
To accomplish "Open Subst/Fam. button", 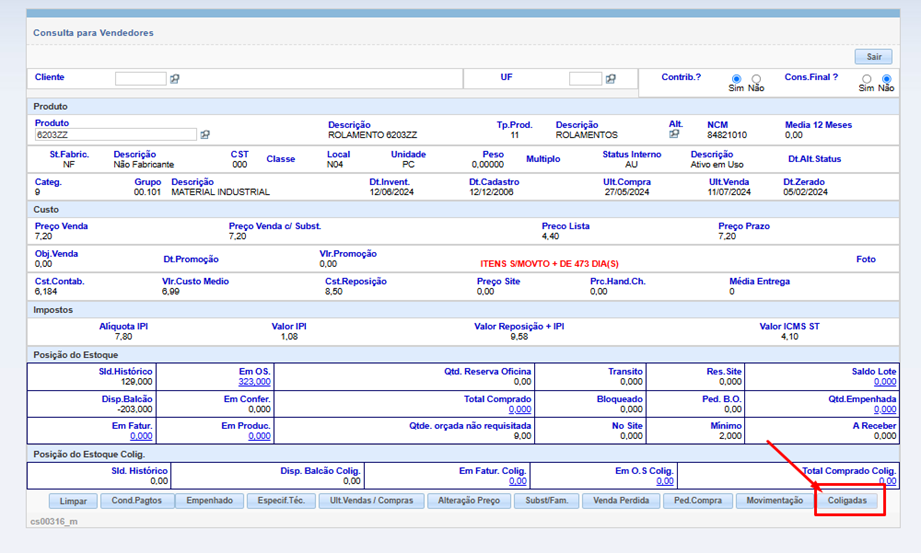I will 547,501.
